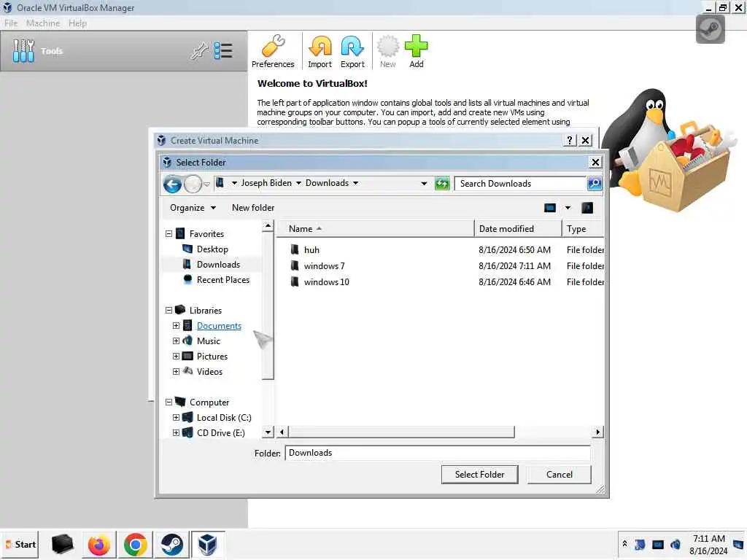The width and height of the screenshot is (747, 560).
Task: Click the Search Downloads field
Action: 521,184
